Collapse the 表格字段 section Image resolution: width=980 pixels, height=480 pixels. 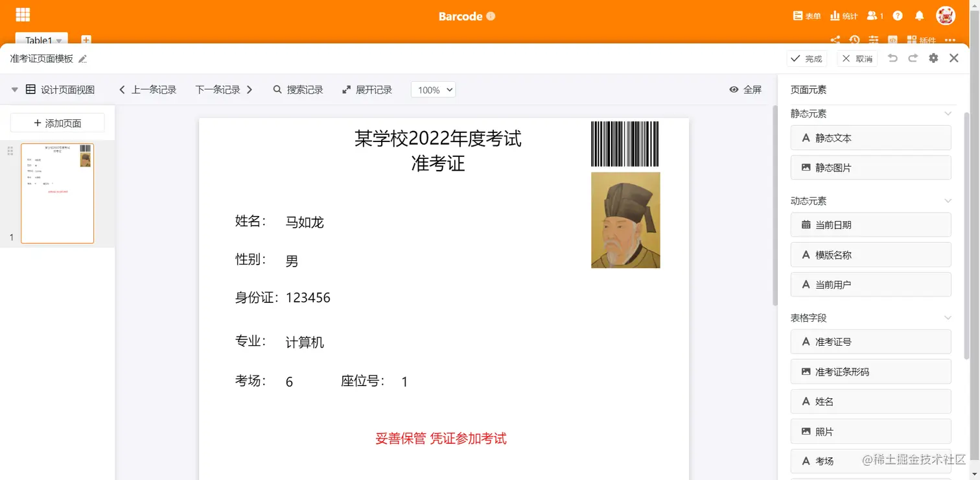(948, 318)
